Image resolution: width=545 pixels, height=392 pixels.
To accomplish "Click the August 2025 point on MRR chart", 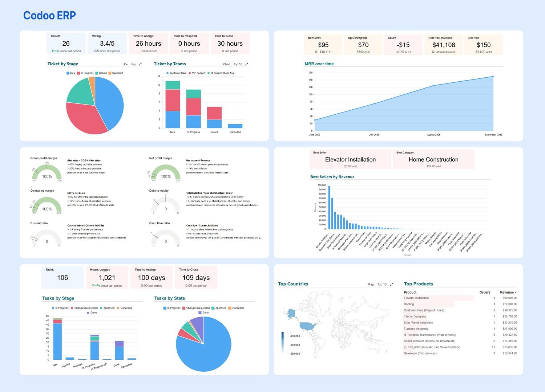I will [433, 86].
